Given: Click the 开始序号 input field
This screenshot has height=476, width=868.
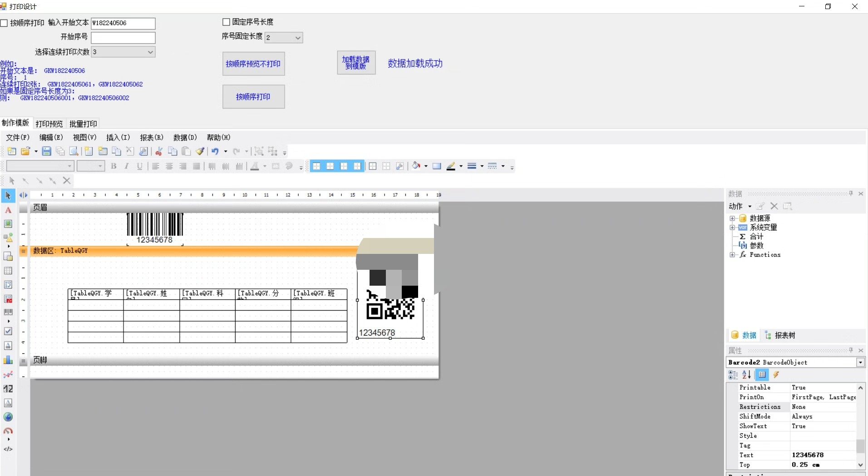Looking at the screenshot, I should [123, 37].
